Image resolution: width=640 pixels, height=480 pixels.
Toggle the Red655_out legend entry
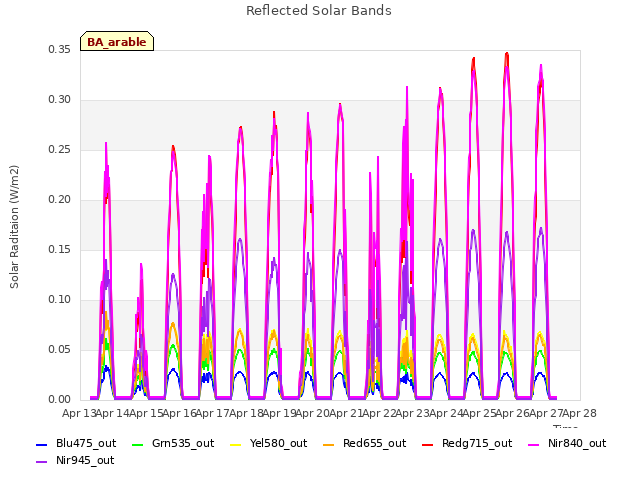tap(364, 443)
